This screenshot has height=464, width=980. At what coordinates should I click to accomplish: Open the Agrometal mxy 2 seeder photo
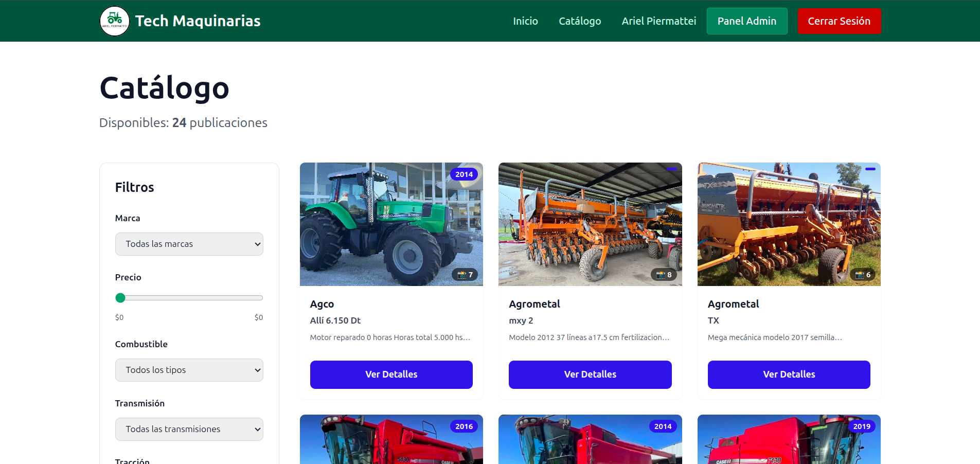click(x=590, y=224)
